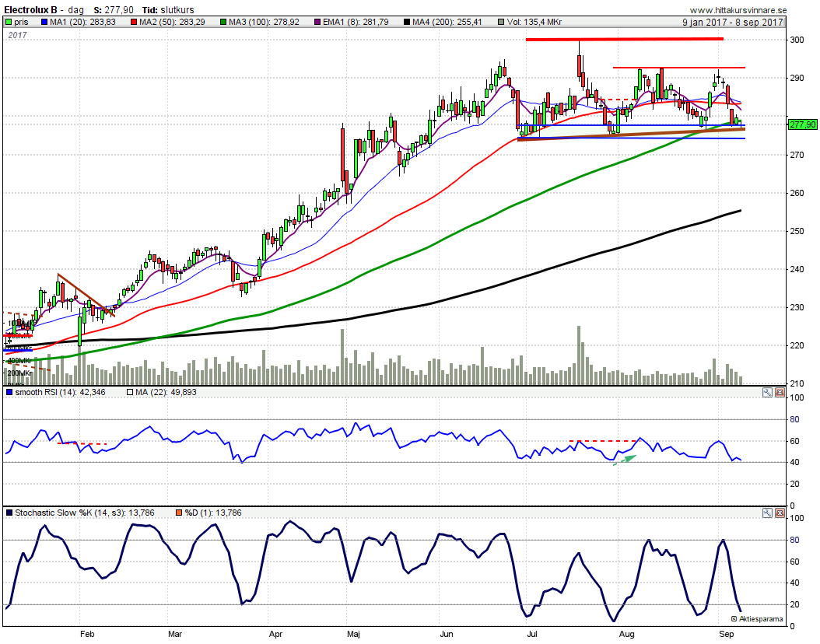The width and height of the screenshot is (820, 644).
Task: Click the 'Jul' month label on time axis
Action: (532, 634)
